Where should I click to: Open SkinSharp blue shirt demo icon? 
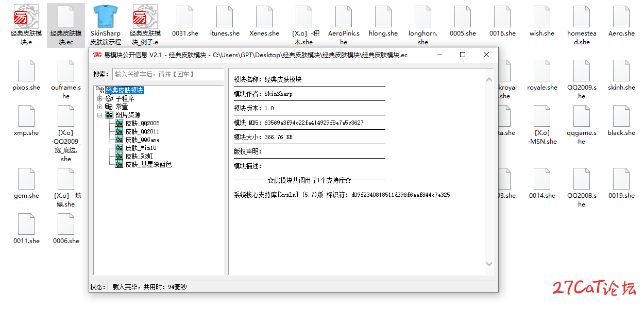[106, 18]
